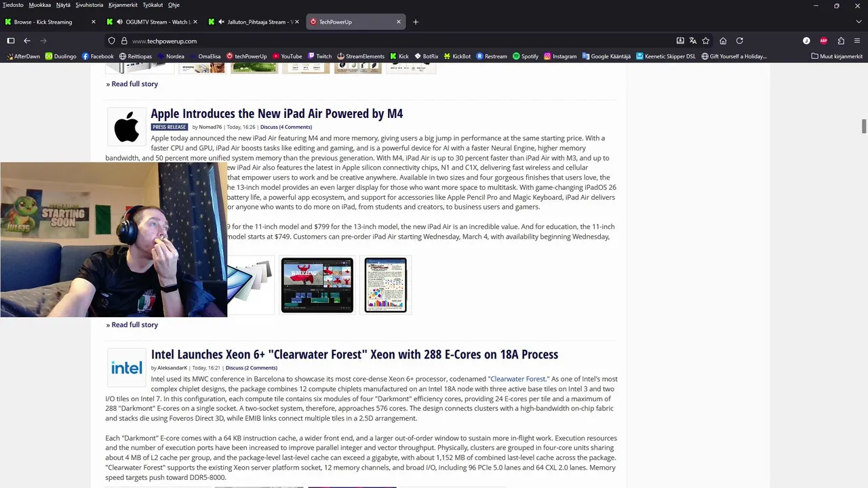Reload the current page
The height and width of the screenshot is (488, 868).
(740, 41)
